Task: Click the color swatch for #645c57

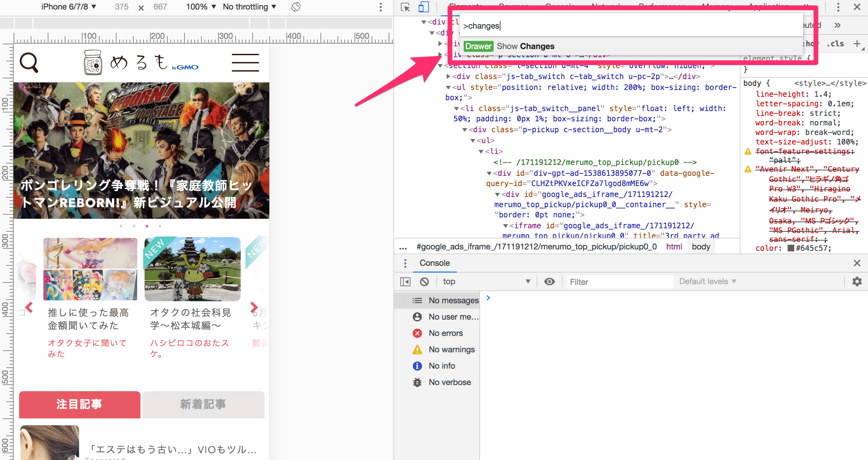Action: point(791,248)
